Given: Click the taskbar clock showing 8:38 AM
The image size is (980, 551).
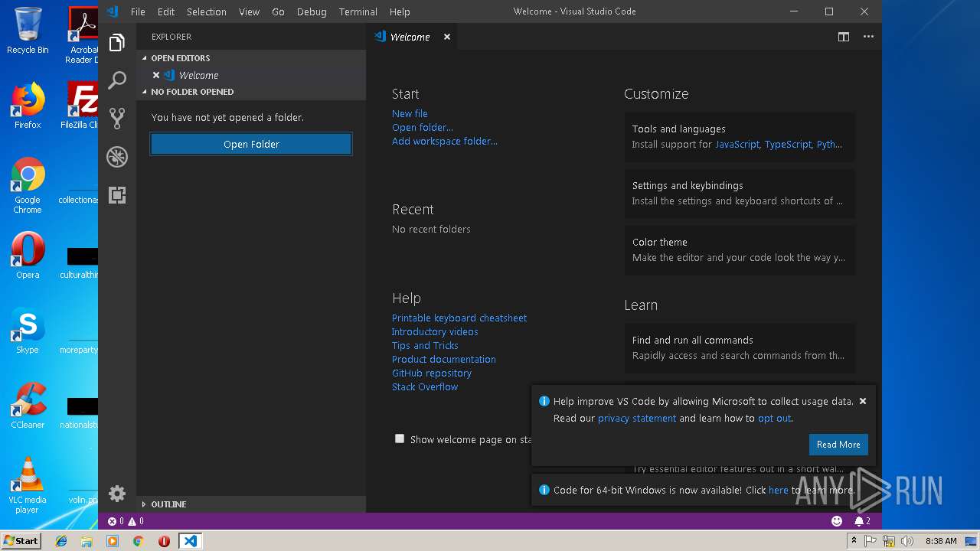Looking at the screenshot, I should [x=941, y=541].
